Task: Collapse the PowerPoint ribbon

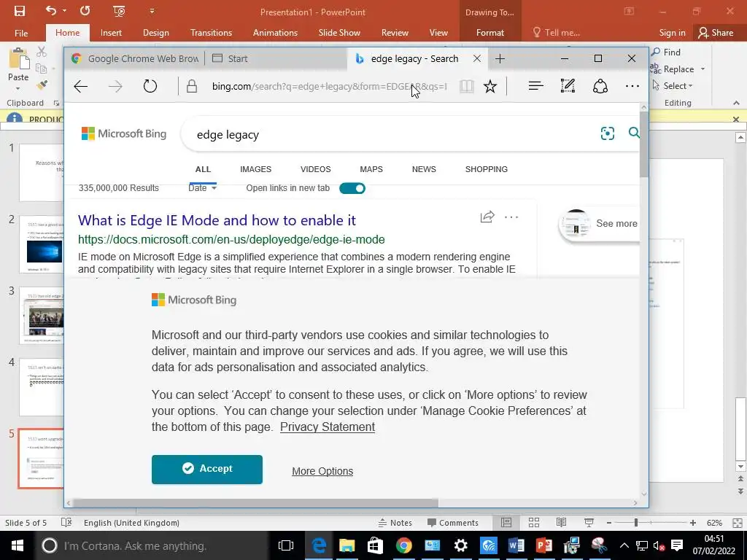Action: pos(736,103)
